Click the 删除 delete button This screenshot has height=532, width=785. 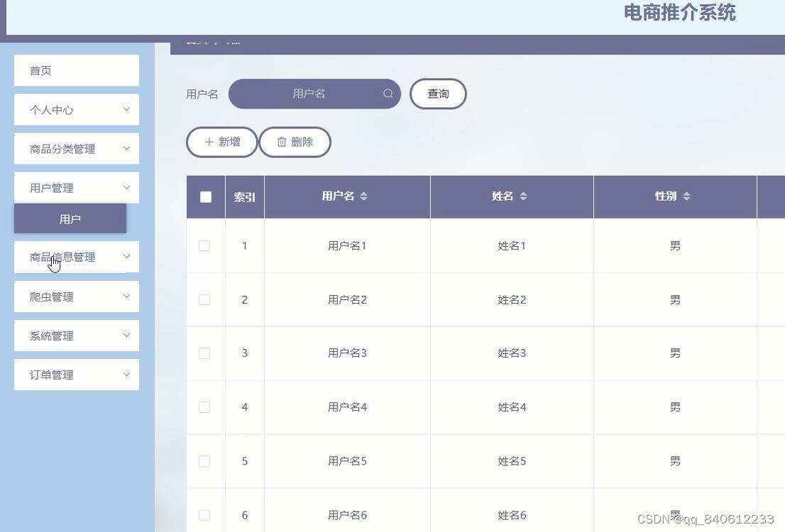pyautogui.click(x=295, y=142)
